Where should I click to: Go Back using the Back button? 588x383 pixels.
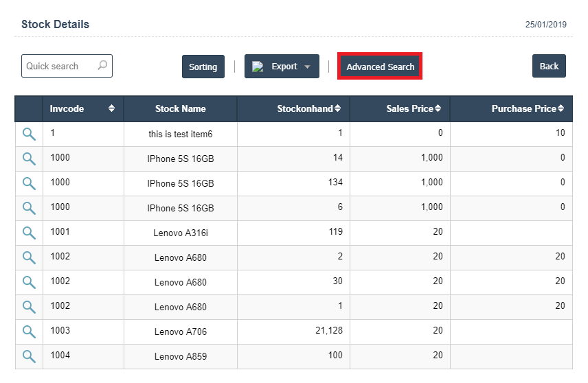pos(549,66)
